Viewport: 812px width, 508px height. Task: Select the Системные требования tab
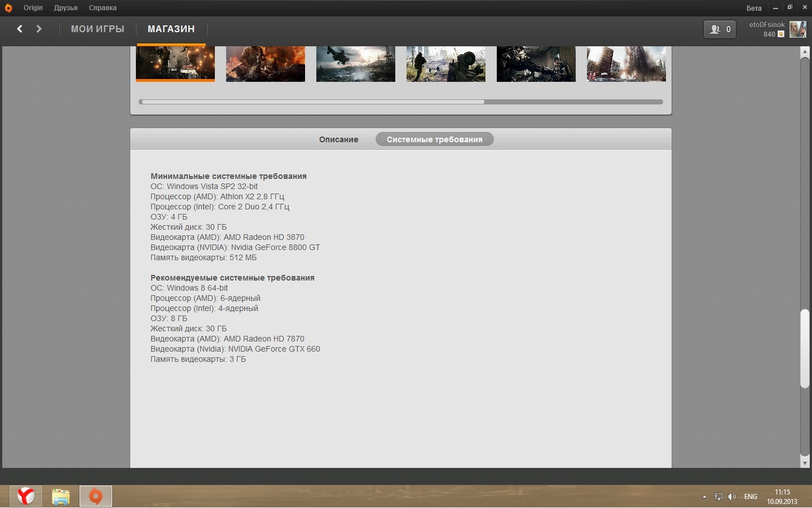[434, 139]
